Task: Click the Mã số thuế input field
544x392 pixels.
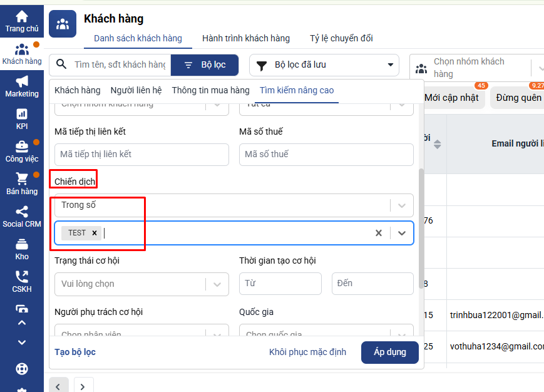Action: click(x=326, y=154)
